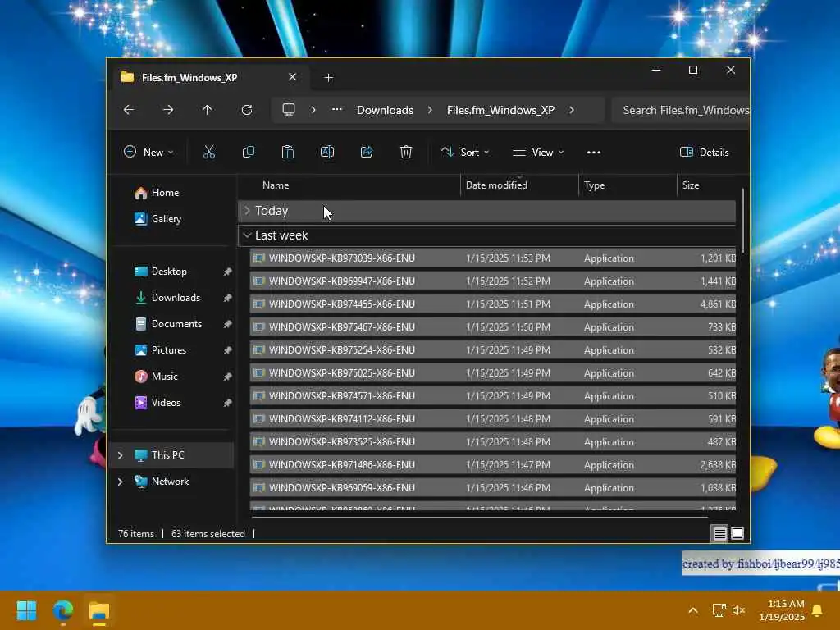Click the Delete trash can icon
The height and width of the screenshot is (630, 840).
[x=406, y=152]
